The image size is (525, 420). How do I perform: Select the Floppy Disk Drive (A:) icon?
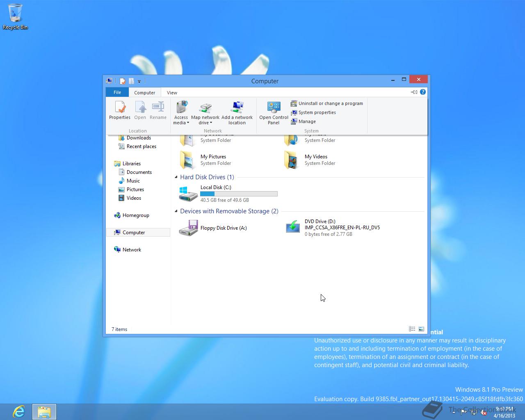tap(188, 228)
